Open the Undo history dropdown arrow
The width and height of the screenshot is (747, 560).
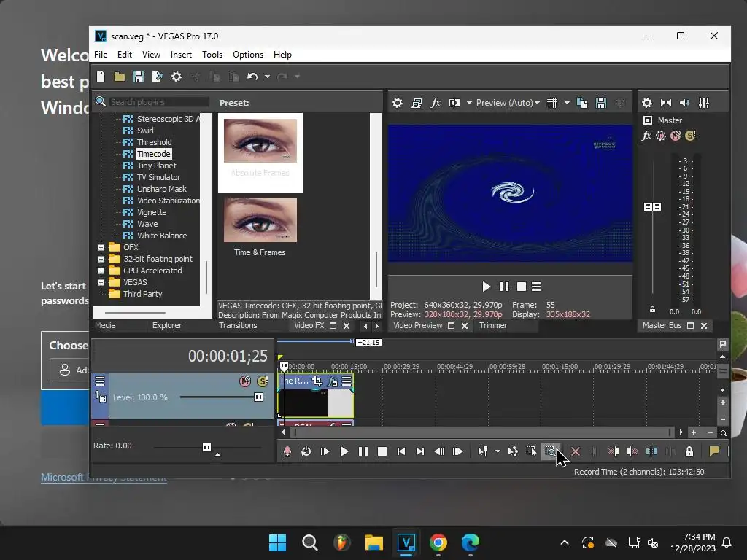click(267, 76)
